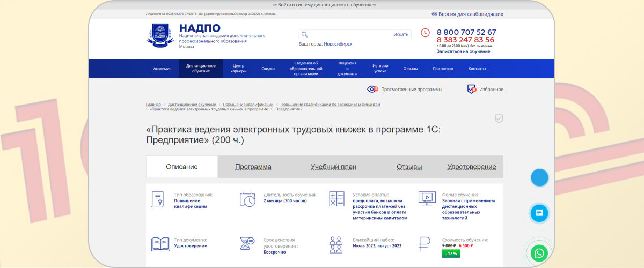
Task: Click the hourglass icon for Срок действия
Action: pos(247,244)
